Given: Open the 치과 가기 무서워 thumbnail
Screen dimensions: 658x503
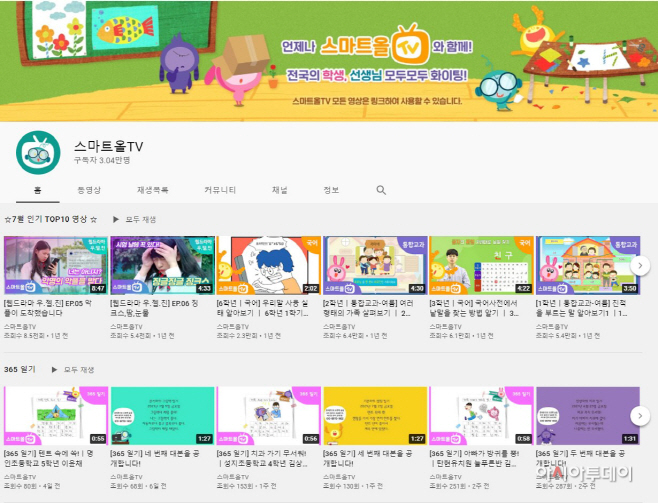Looking at the screenshot, I should [x=269, y=416].
